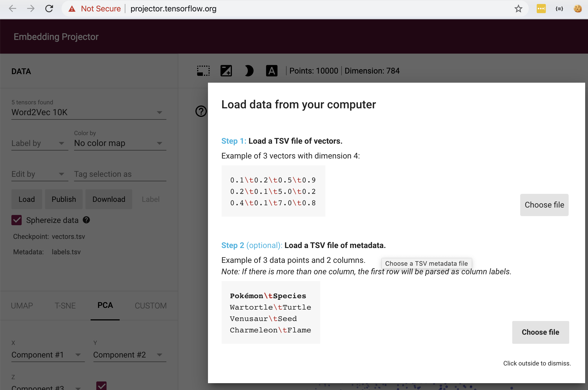Toggle night mode moon icon

coord(249,71)
